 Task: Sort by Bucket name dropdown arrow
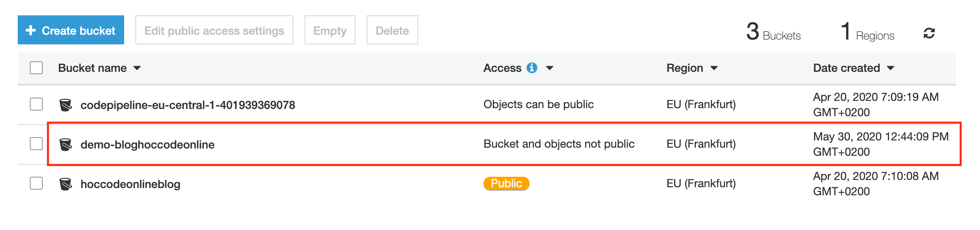pyautogui.click(x=137, y=68)
